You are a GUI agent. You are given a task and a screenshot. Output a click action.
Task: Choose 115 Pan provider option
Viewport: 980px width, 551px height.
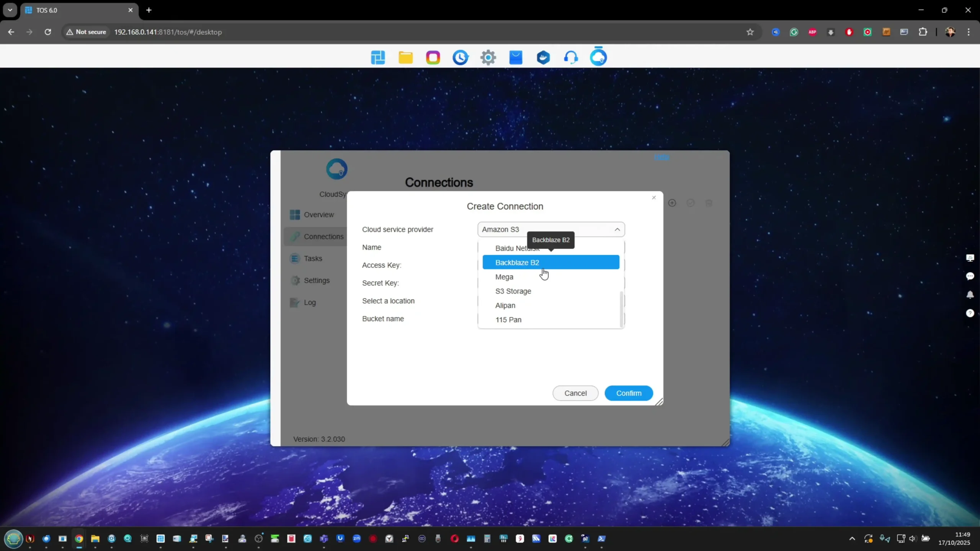[x=508, y=320]
